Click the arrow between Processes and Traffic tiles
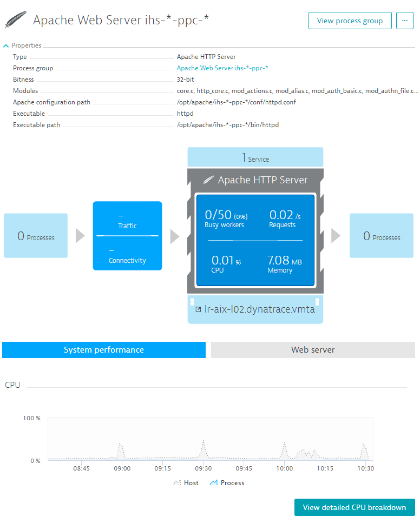 point(80,236)
